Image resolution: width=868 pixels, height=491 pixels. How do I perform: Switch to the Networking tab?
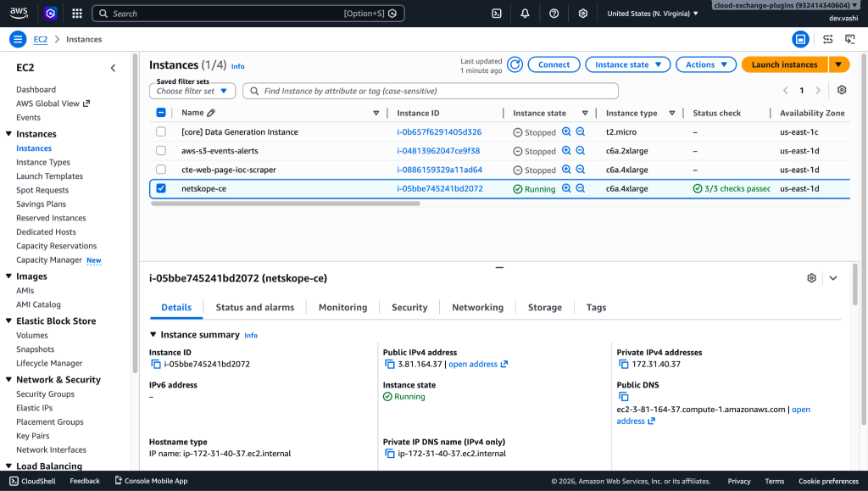478,307
